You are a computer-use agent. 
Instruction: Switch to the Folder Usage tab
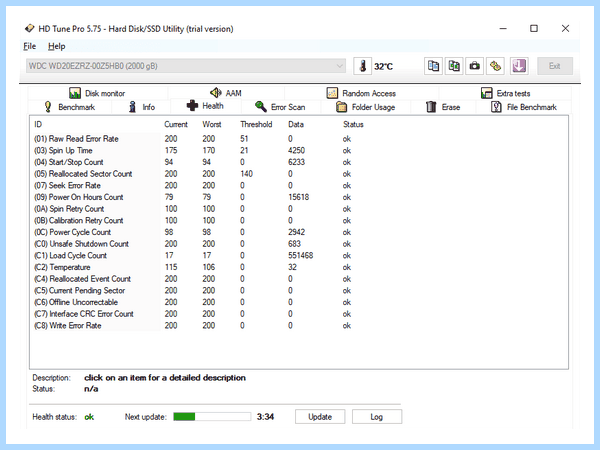pyautogui.click(x=365, y=107)
